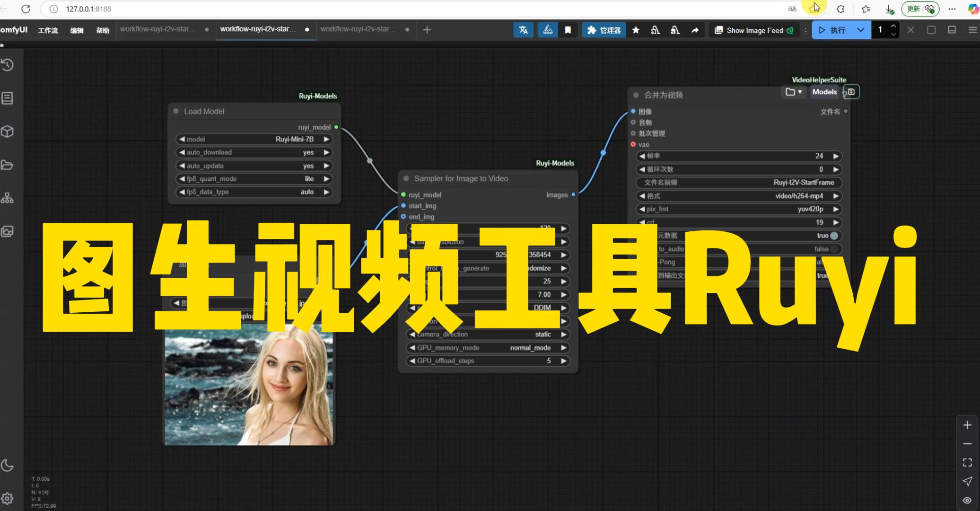The image size is (980, 511).
Task: Open the 管理器 manager button
Action: point(604,30)
